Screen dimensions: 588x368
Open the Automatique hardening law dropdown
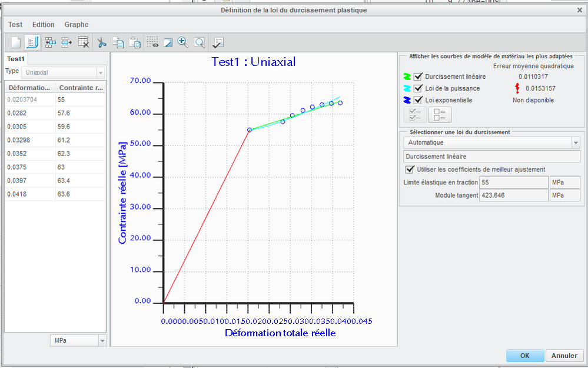point(574,142)
